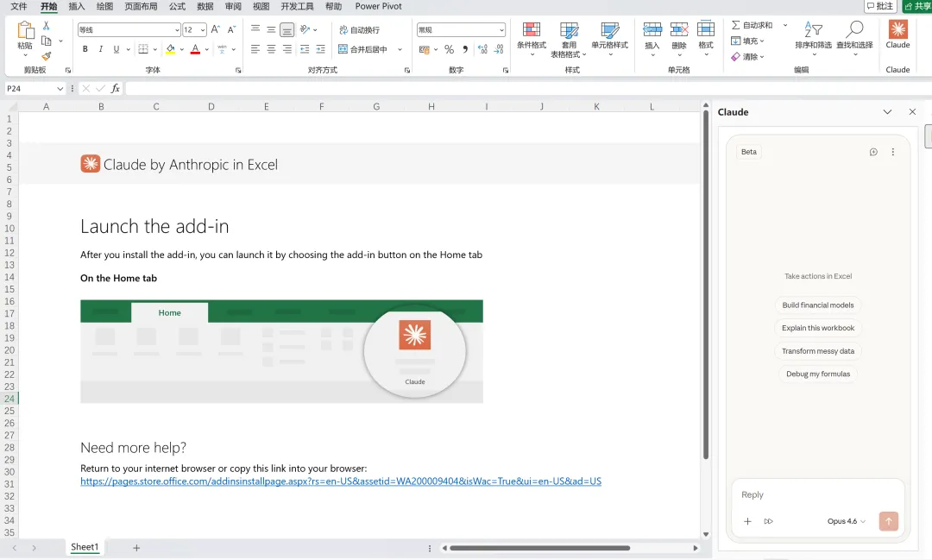Launch the Claude add-in from the ribbon
Viewport: 932px width, 560px height.
pos(897,35)
